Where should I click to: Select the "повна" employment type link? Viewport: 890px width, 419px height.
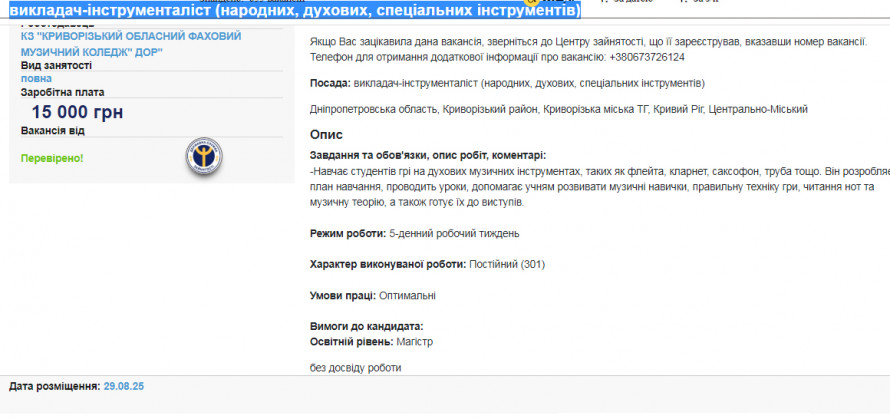click(x=36, y=78)
